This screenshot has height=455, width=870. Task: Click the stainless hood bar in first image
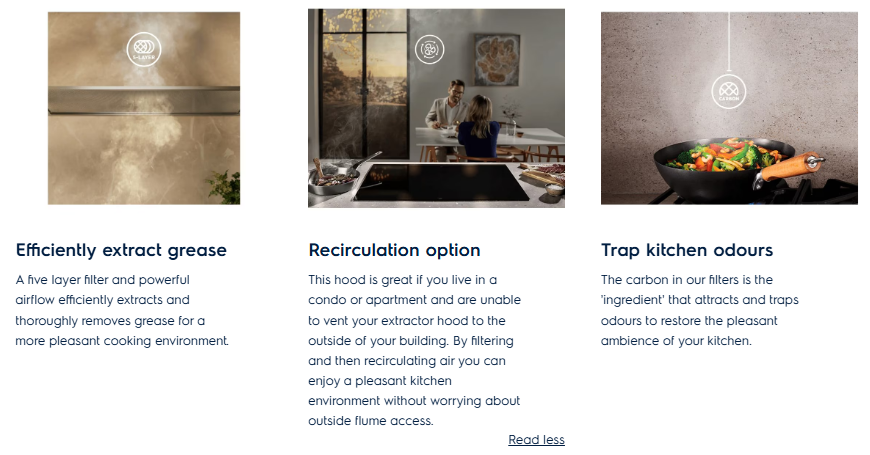(x=144, y=100)
